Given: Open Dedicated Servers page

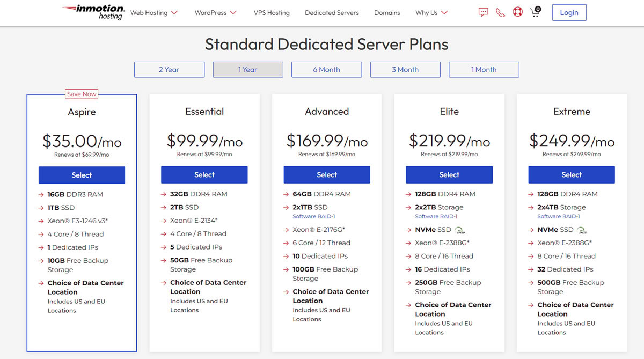Looking at the screenshot, I should click(332, 12).
